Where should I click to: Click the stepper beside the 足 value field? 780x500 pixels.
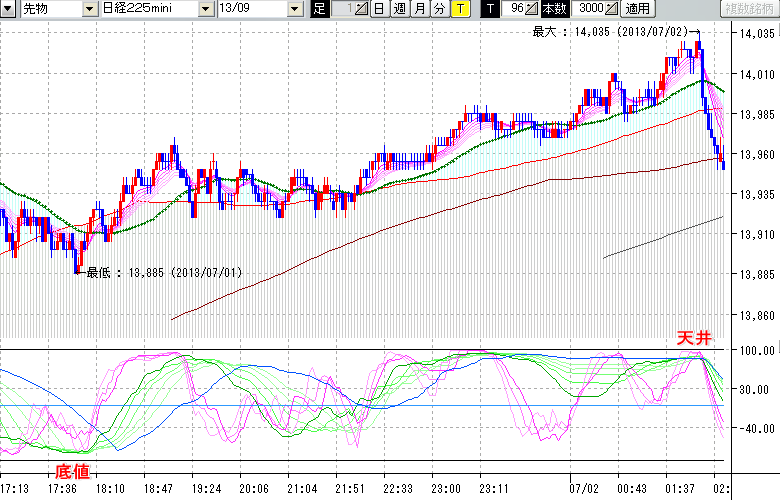tap(361, 9)
